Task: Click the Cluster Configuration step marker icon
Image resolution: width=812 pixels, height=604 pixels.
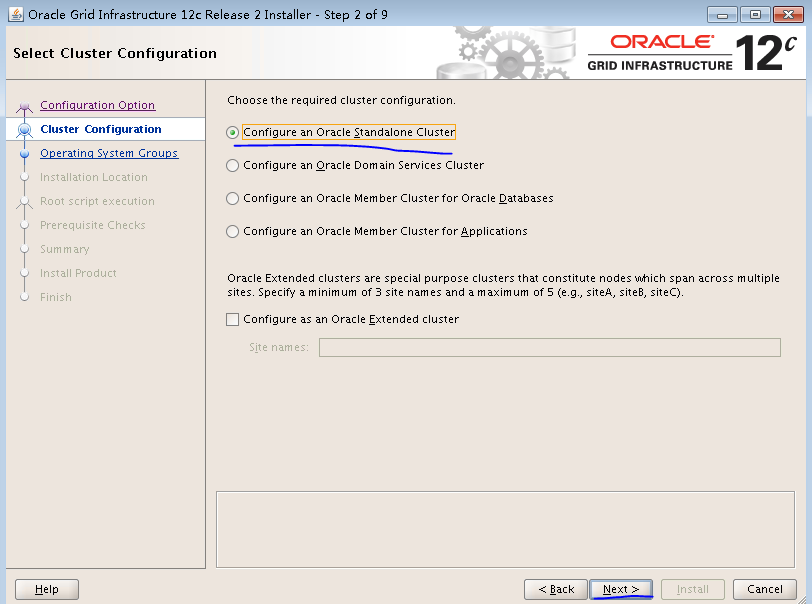Action: click(24, 130)
